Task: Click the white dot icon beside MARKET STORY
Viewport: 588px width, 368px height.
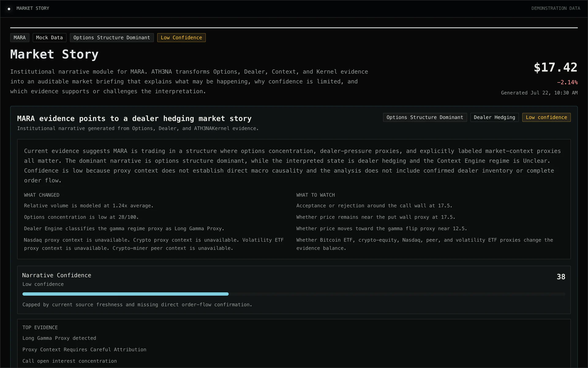Action: click(9, 9)
